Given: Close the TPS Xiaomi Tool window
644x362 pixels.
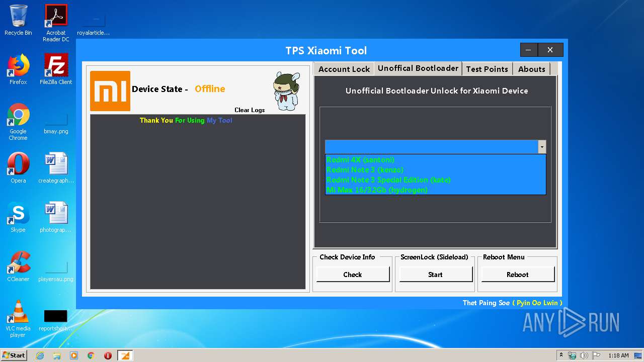Looking at the screenshot, I should (550, 50).
